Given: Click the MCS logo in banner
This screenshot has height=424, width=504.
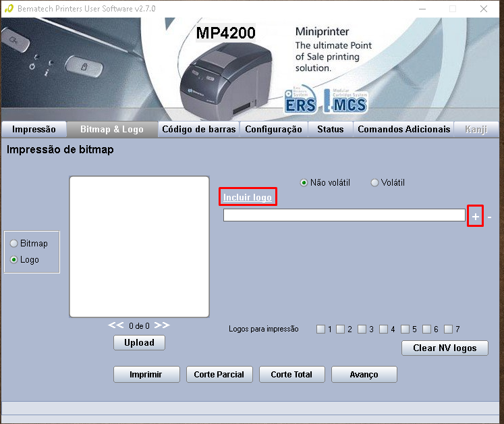Looking at the screenshot, I should [346, 101].
